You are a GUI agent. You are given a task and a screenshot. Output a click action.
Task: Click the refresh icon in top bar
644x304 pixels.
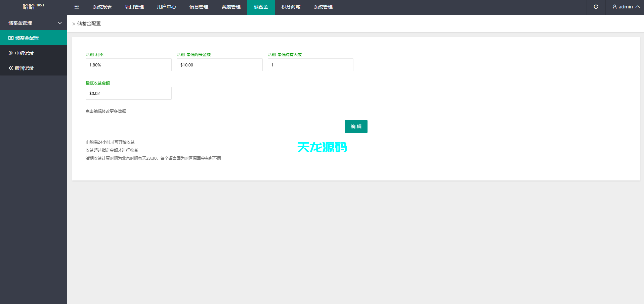596,7
